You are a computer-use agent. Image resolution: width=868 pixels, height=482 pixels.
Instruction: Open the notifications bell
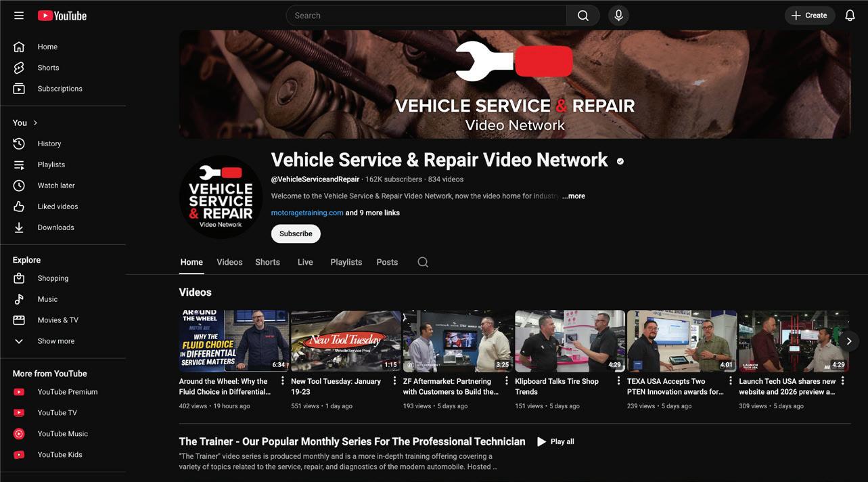(x=850, y=16)
